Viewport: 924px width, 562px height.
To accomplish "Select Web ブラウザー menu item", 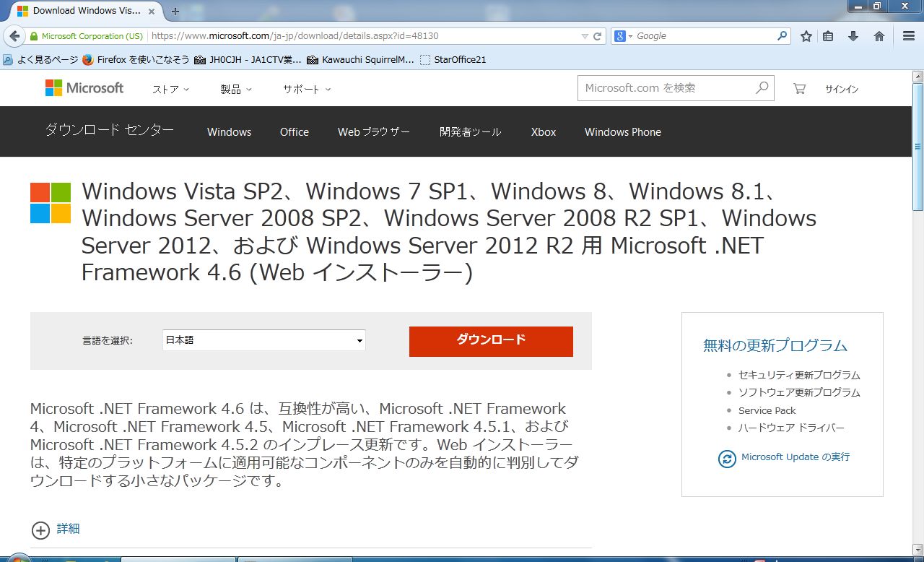I will [374, 132].
